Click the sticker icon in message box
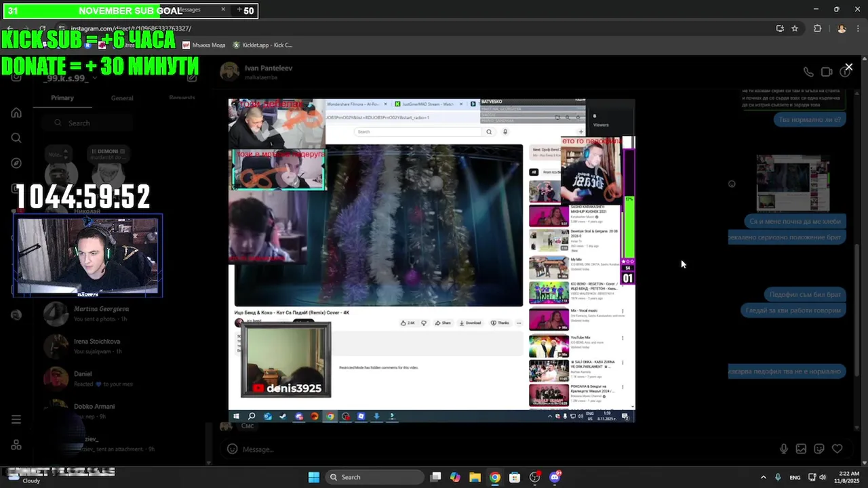This screenshot has width=868, height=488. pyautogui.click(x=819, y=449)
